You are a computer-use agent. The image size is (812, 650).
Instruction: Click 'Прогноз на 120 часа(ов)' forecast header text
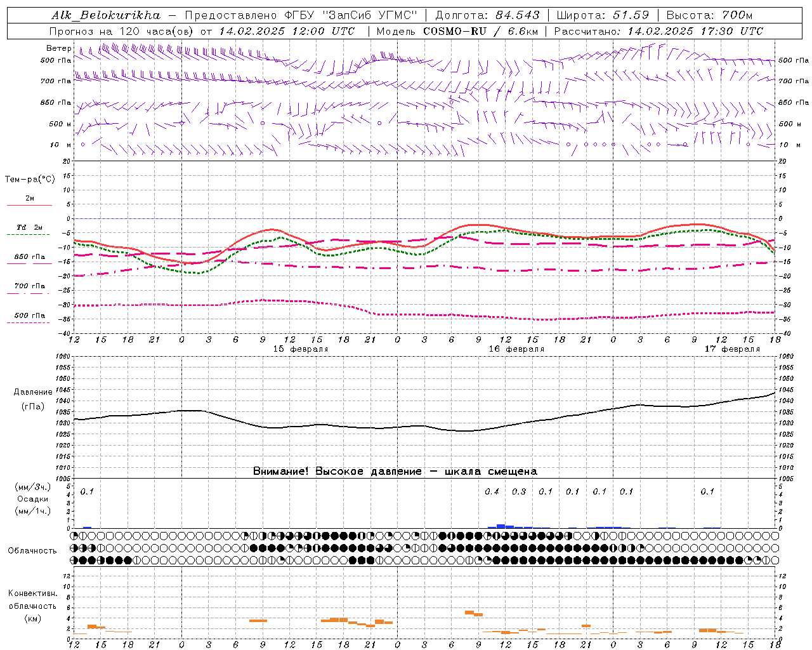pyautogui.click(x=122, y=31)
